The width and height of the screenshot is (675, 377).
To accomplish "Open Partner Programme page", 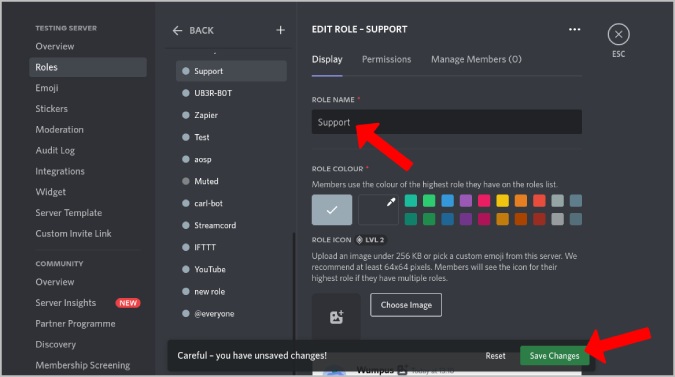I will tap(75, 324).
